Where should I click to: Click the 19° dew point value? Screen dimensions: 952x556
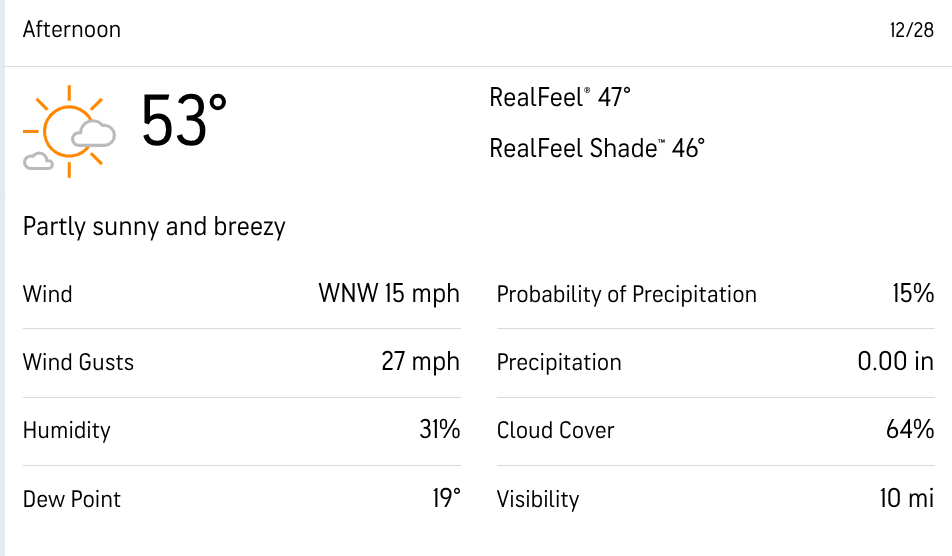point(446,498)
